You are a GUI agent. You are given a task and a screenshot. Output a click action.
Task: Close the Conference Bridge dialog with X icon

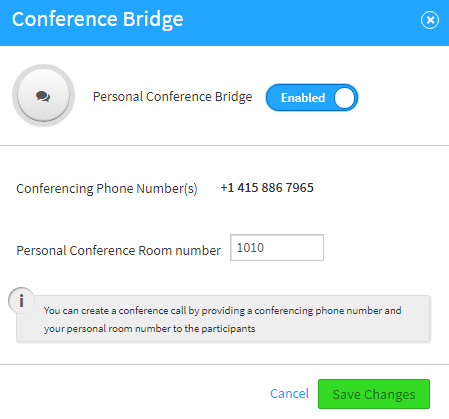[x=430, y=20]
